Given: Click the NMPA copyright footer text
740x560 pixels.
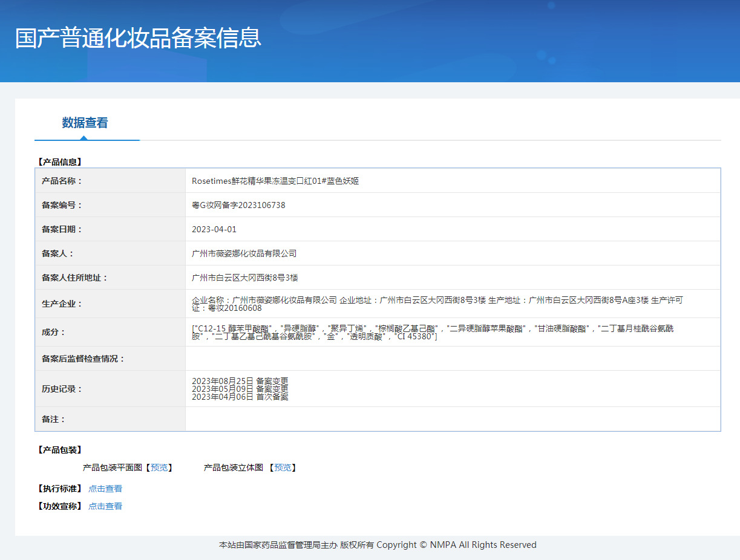Looking at the screenshot, I should 378,545.
